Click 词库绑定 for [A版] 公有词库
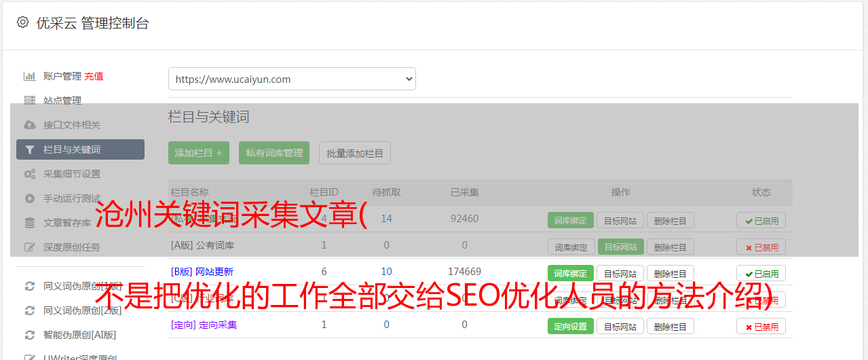The image size is (868, 360). pos(571,247)
